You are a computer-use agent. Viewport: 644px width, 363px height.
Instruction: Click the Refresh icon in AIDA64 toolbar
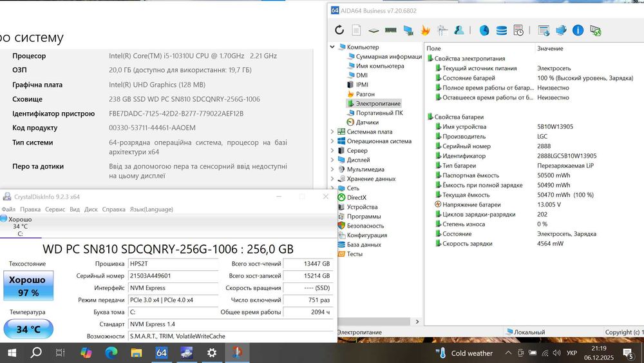point(339,30)
